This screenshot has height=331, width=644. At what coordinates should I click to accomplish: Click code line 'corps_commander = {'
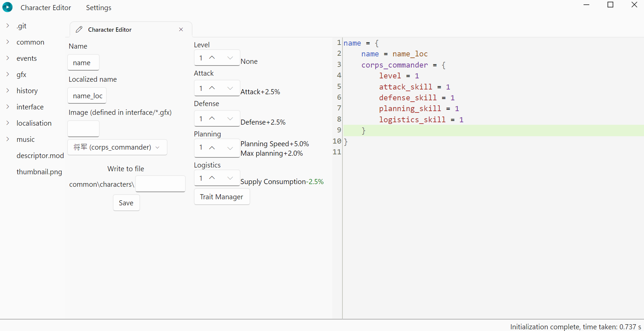click(404, 65)
